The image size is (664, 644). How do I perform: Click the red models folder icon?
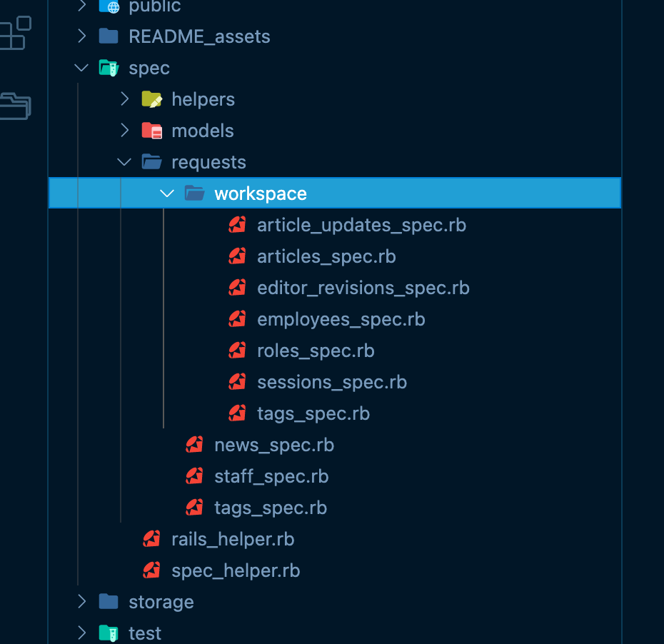[151, 131]
